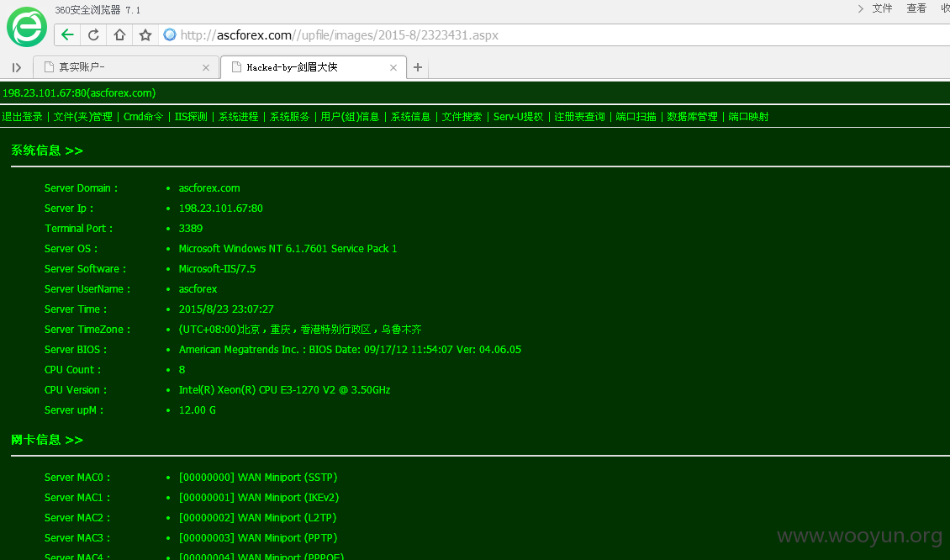
Task: Go to 系统进程 page
Action: (238, 116)
